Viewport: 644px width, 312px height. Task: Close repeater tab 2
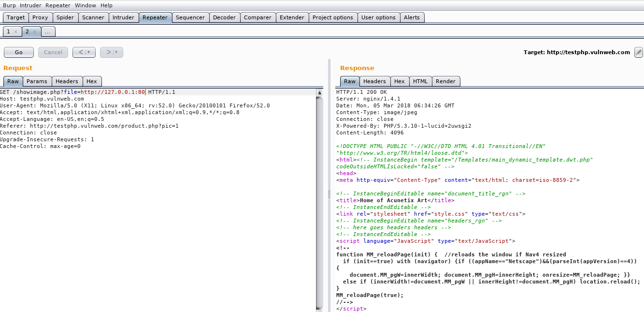pyautogui.click(x=34, y=31)
